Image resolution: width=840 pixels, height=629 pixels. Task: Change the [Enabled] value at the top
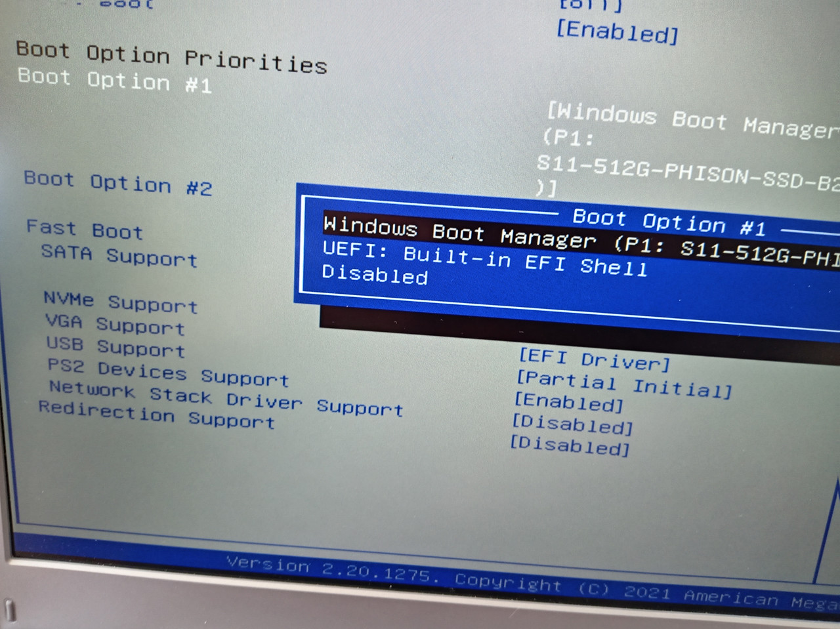click(x=617, y=31)
